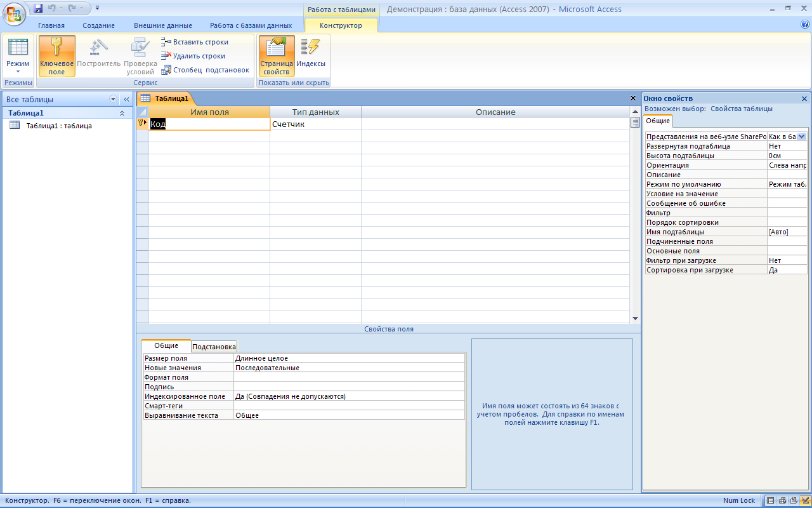Toggle the Индексы indexes window
Viewport: 812px width, 508px height.
point(311,56)
